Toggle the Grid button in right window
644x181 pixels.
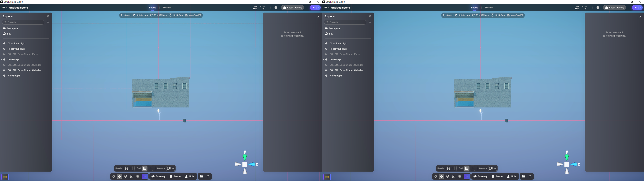pos(467,168)
